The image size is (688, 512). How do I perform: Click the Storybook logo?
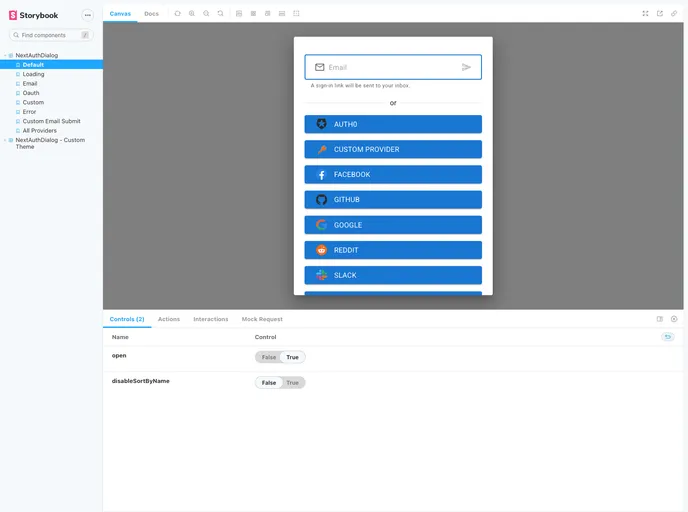click(x=33, y=15)
